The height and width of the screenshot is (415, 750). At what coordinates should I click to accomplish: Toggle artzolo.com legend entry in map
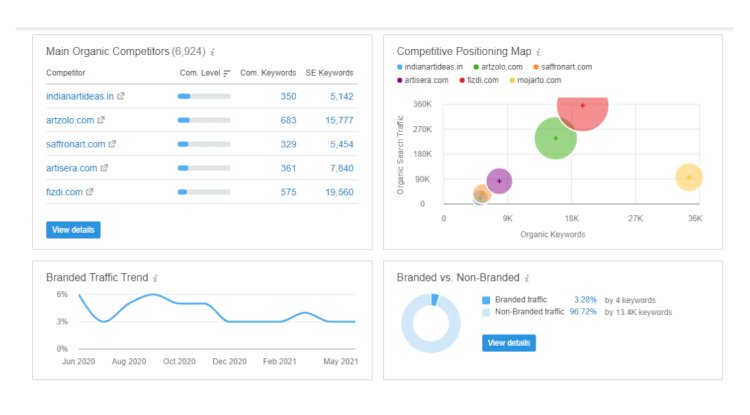click(x=498, y=67)
